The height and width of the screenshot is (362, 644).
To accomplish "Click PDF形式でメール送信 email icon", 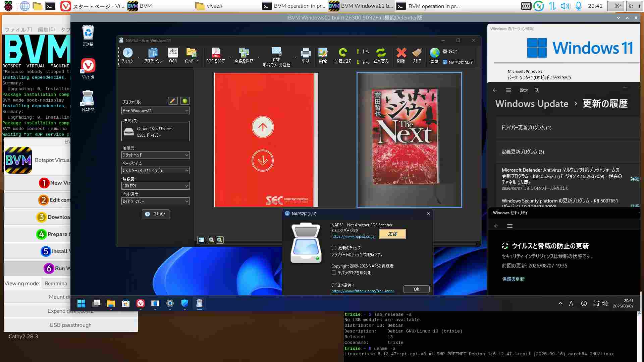I will click(x=276, y=57).
